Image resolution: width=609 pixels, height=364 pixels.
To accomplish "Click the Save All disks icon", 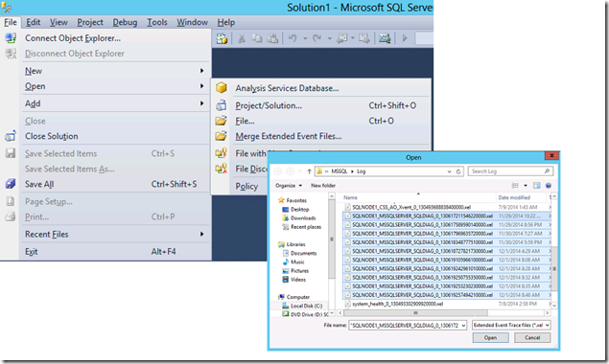I will pyautogui.click(x=11, y=184).
